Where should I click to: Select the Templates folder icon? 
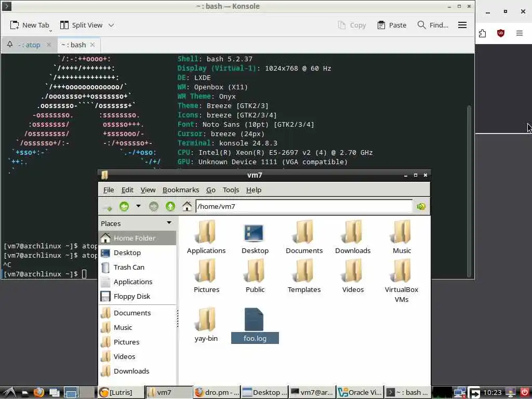[304, 271]
